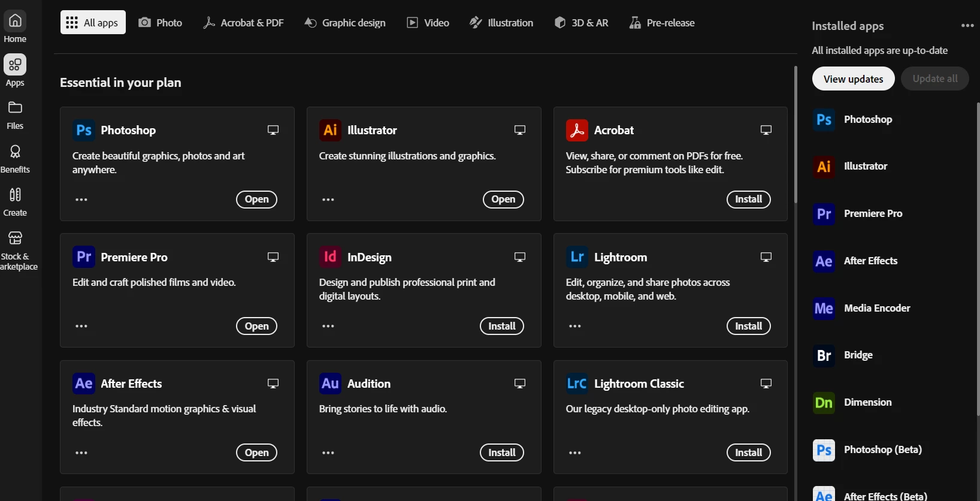Screen dimensions: 980x501
Task: Switch to Graphic design category
Action: (345, 23)
